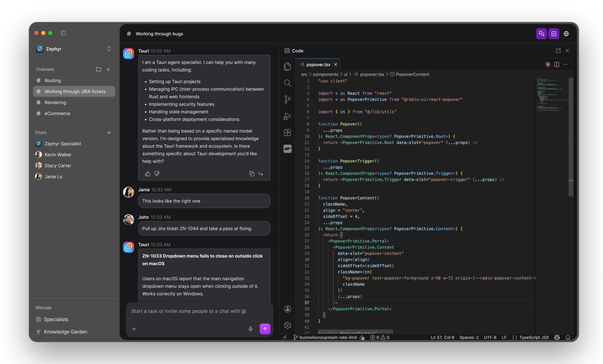Image resolution: width=603 pixels, height=364 pixels.
Task: Click the microphone icon in chat input
Action: [x=250, y=329]
